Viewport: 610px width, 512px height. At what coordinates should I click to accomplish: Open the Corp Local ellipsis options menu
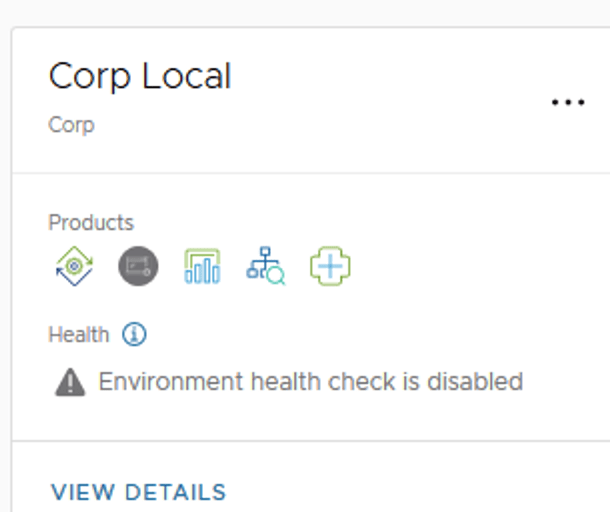(x=568, y=102)
